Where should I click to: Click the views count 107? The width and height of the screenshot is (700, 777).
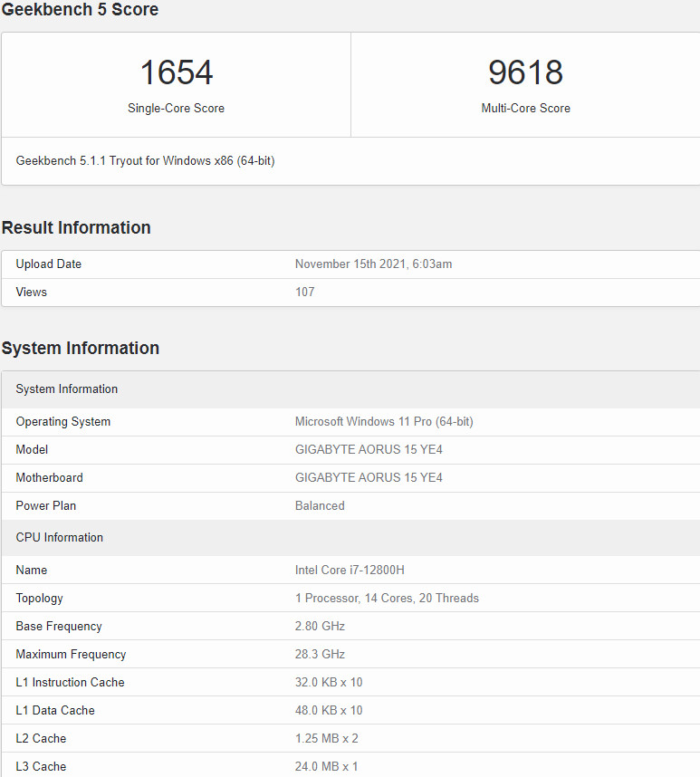pyautogui.click(x=304, y=292)
